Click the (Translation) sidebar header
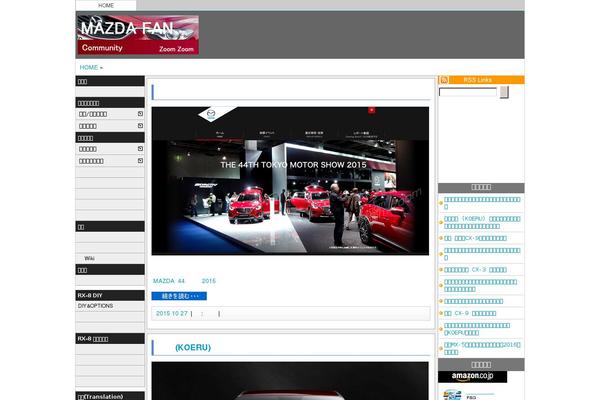The height and width of the screenshot is (400, 600). point(110,396)
